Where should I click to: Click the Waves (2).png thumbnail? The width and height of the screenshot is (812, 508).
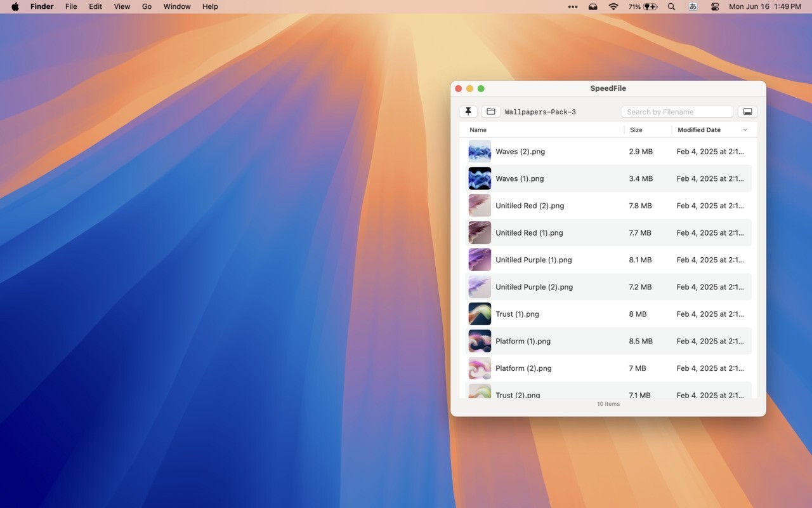(x=479, y=151)
